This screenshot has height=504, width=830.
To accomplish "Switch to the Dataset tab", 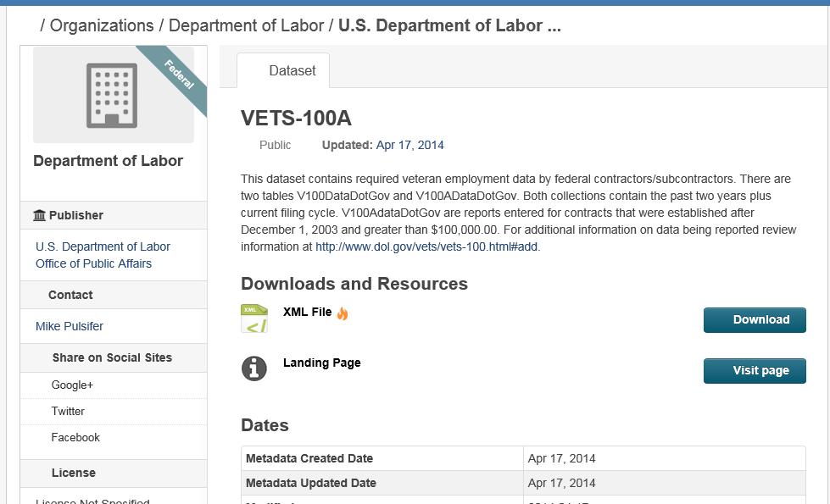I will pos(292,71).
